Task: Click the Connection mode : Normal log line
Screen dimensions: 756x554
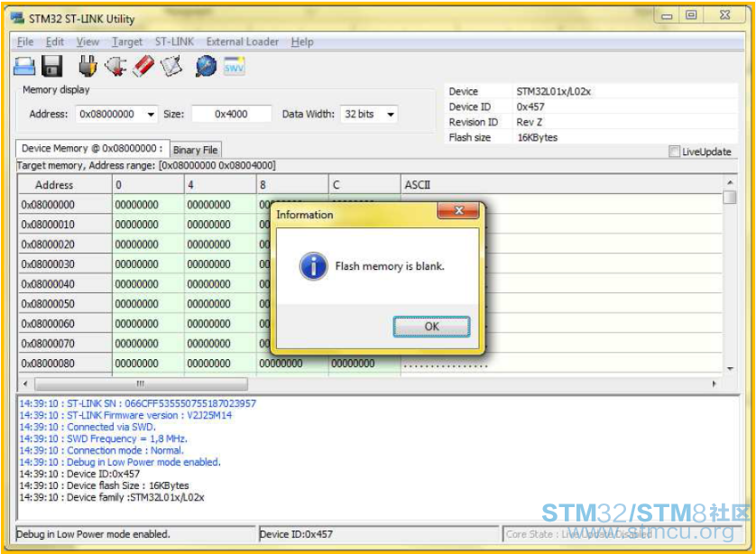Action: pos(101,450)
